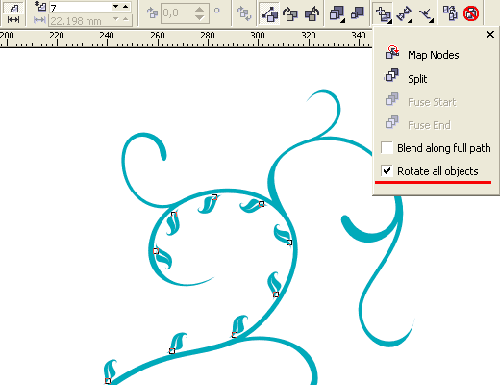This screenshot has height=385, width=500.
Task: Increase blend steps value with up arrow
Action: click(x=125, y=6)
